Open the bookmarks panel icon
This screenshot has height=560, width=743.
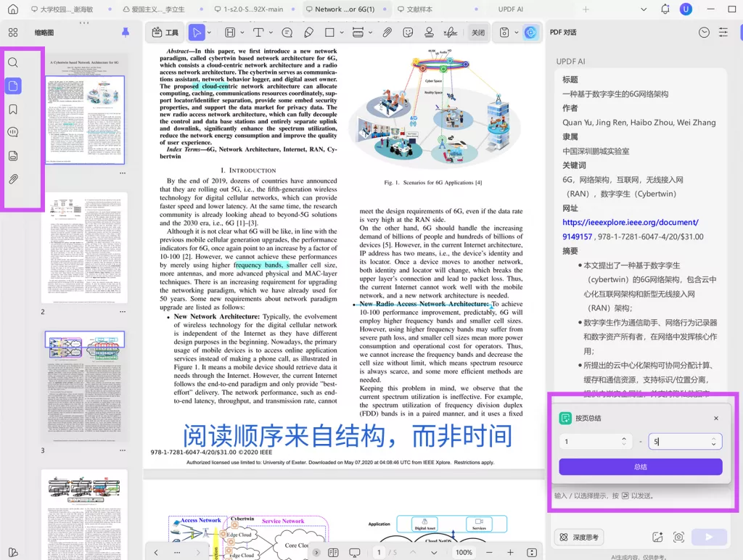(13, 109)
